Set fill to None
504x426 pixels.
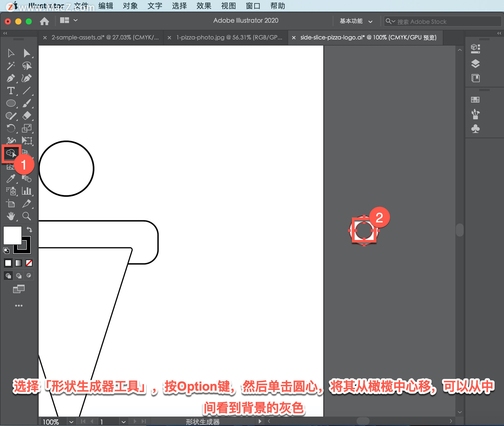click(29, 263)
